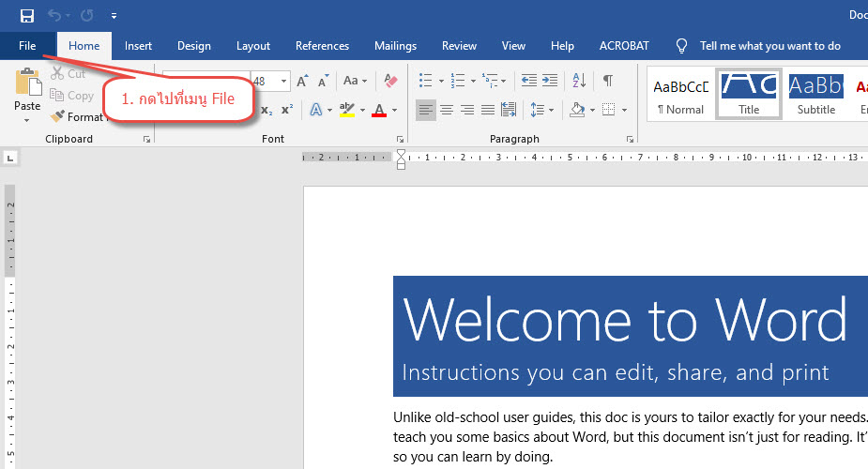Go to the References ribbon tab
Viewport: 868px width, 469px height.
point(322,46)
